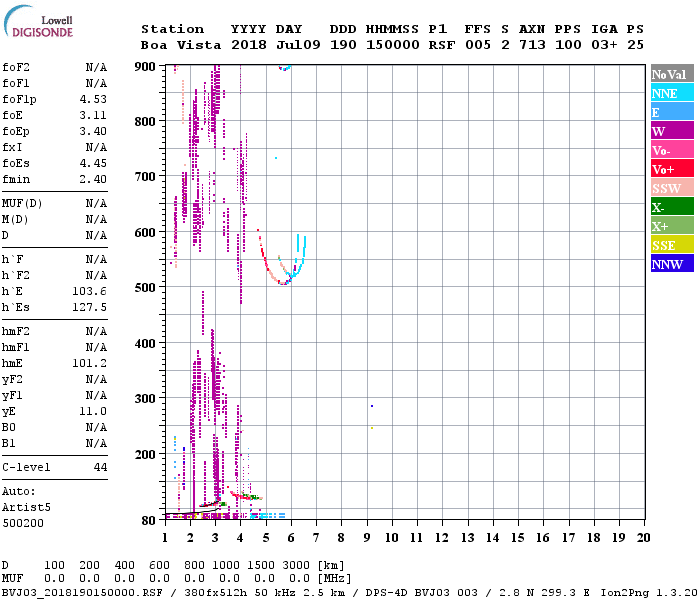The image size is (700, 600).
Task: Click the year value 2018
Action: pyautogui.click(x=249, y=45)
